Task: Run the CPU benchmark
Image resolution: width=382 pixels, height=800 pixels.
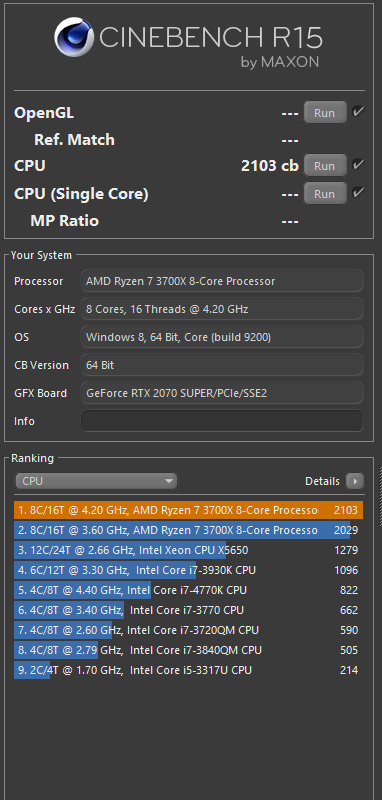Action: (x=325, y=166)
